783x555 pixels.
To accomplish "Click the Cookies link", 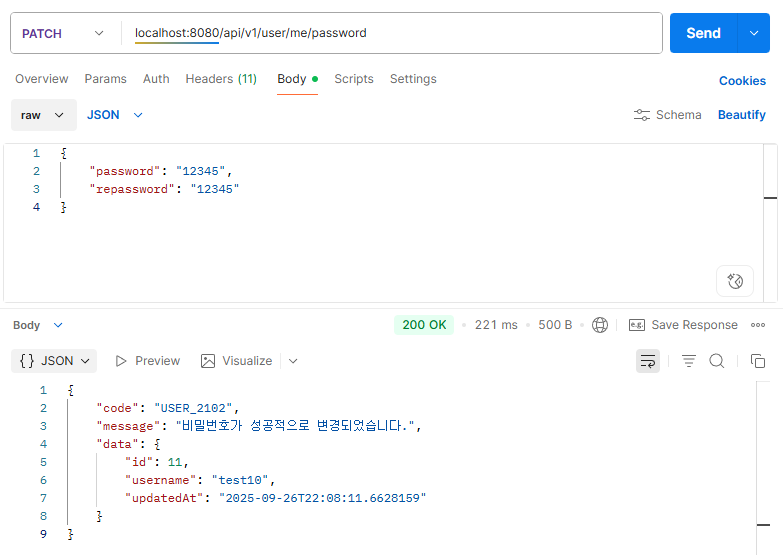I will tap(742, 81).
